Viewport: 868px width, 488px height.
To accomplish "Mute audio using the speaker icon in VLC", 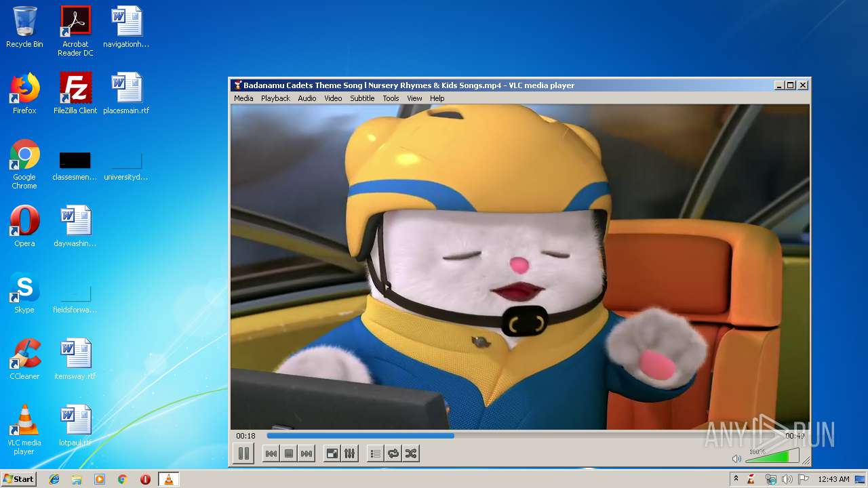I will point(736,459).
